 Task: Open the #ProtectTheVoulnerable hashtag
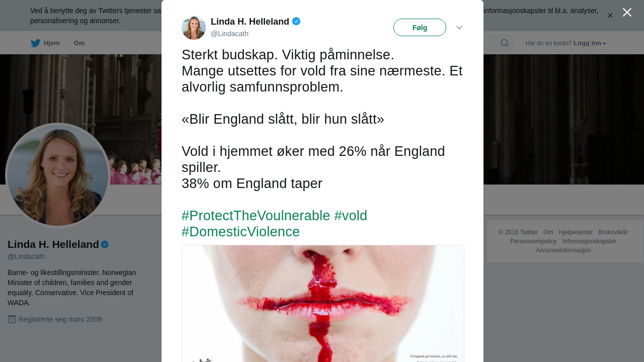[x=256, y=216]
